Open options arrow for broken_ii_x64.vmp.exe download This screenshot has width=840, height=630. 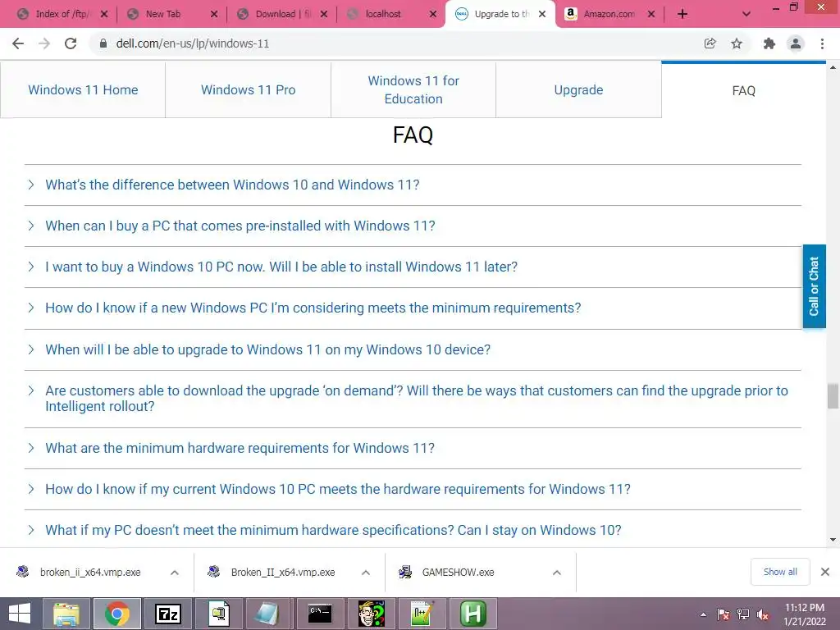175,573
